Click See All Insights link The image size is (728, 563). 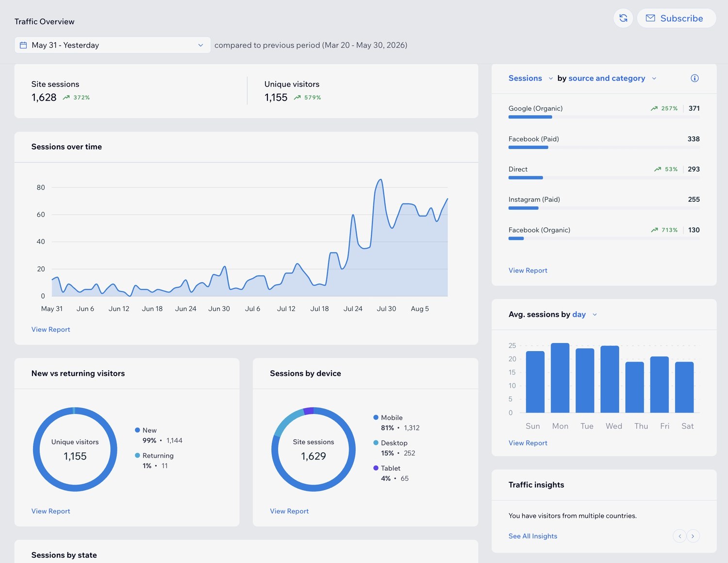click(x=532, y=536)
